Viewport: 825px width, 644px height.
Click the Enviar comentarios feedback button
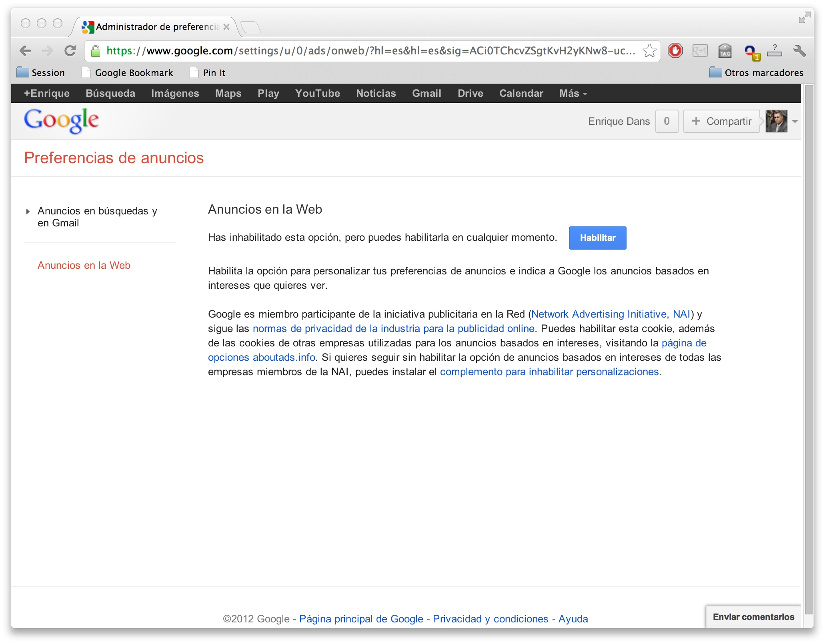point(753,616)
